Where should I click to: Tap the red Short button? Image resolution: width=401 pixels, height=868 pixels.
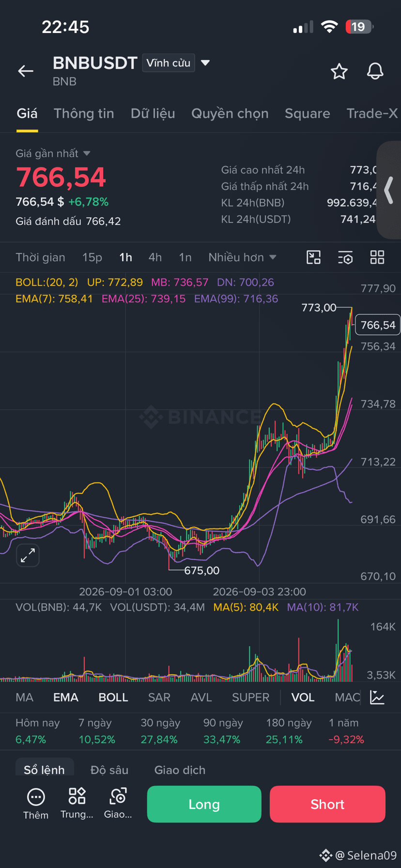[x=327, y=804]
